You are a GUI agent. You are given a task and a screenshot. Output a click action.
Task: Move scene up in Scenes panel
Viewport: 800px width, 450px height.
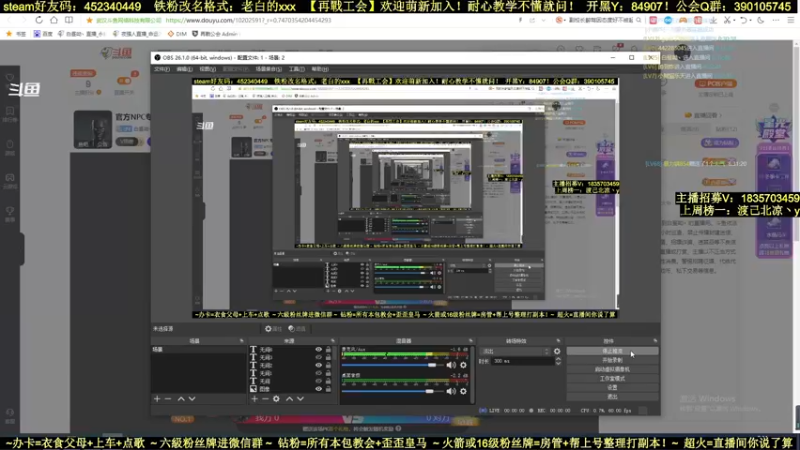pos(181,399)
